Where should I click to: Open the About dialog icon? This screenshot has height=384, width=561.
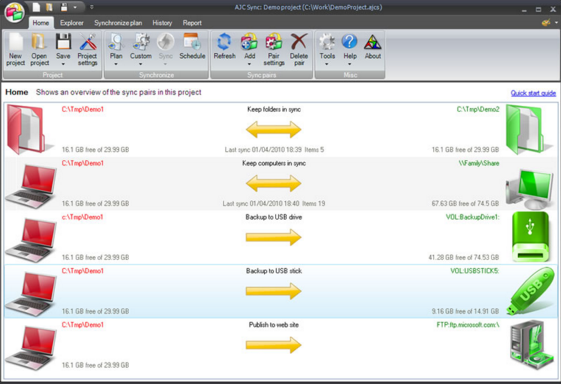click(x=372, y=42)
